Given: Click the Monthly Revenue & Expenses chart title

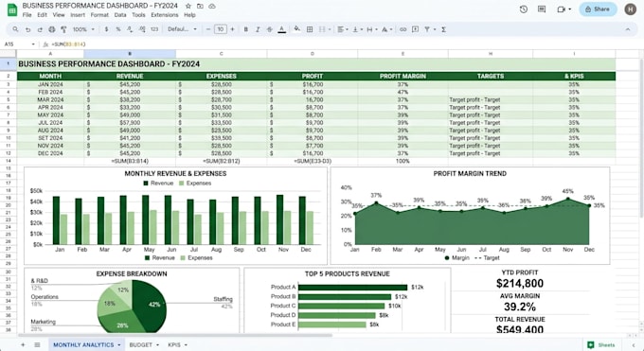Looking at the screenshot, I should coord(175,174).
